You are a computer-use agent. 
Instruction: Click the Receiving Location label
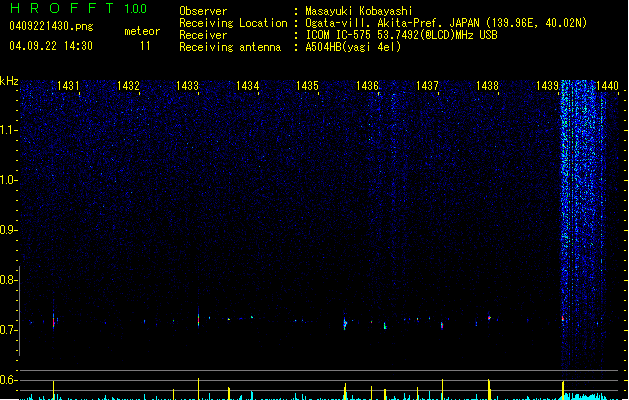[x=233, y=23]
